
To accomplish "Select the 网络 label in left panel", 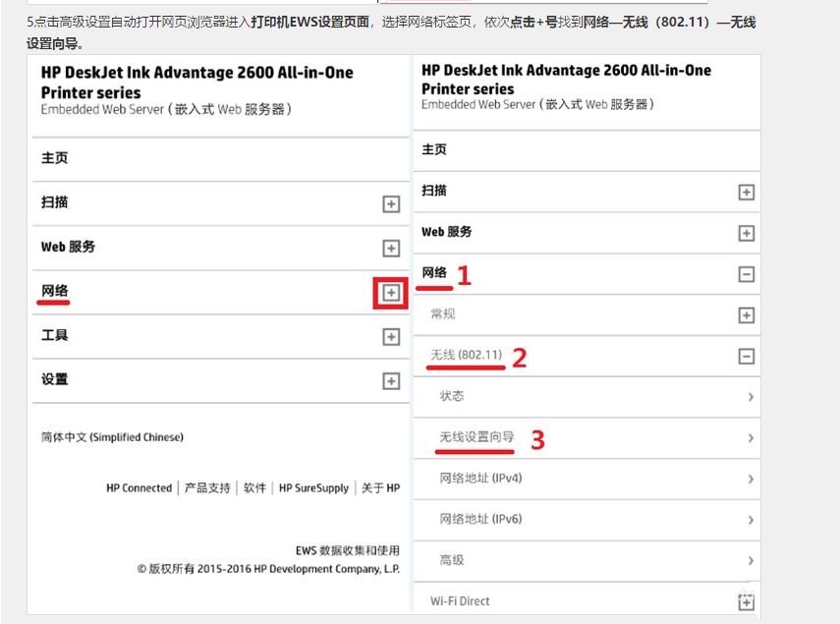I will [55, 291].
